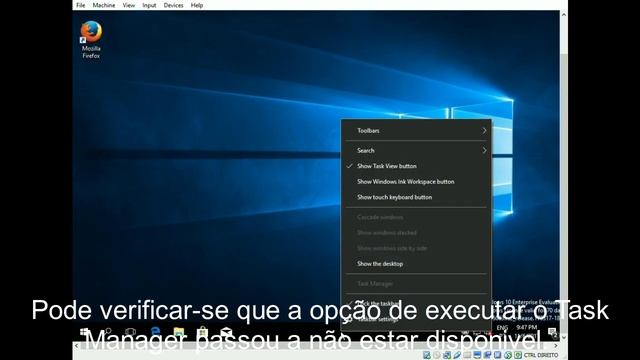Enable Show touch keyboard button
640x360 pixels.
[x=416, y=197]
